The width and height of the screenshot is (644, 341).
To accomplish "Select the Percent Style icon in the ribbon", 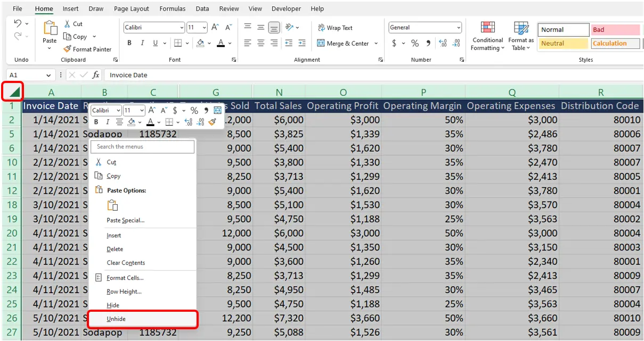I will click(414, 43).
